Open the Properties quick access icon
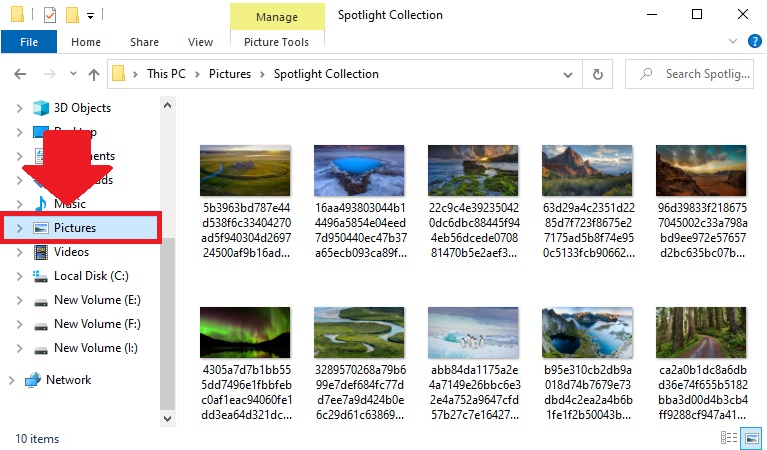 (50, 15)
